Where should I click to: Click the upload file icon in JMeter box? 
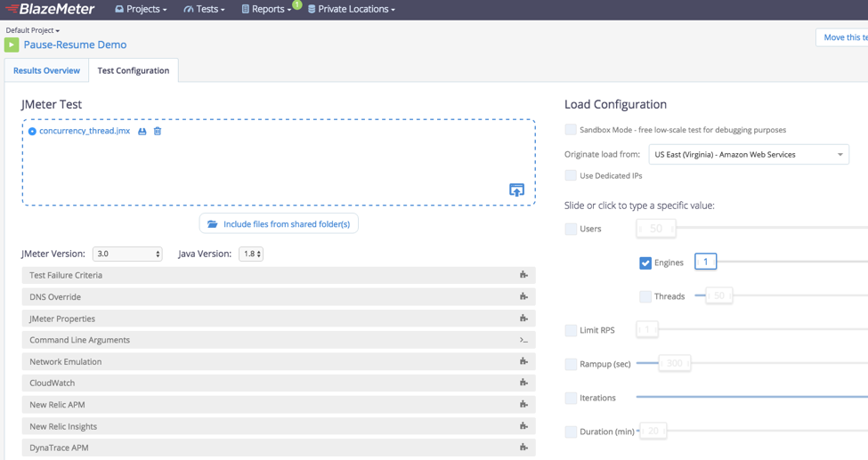point(516,190)
